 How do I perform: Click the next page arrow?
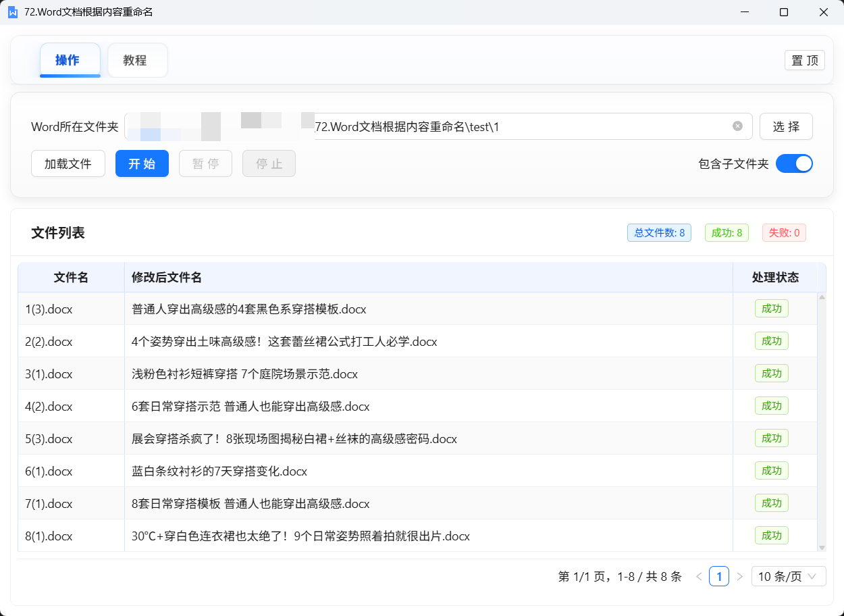click(x=740, y=576)
